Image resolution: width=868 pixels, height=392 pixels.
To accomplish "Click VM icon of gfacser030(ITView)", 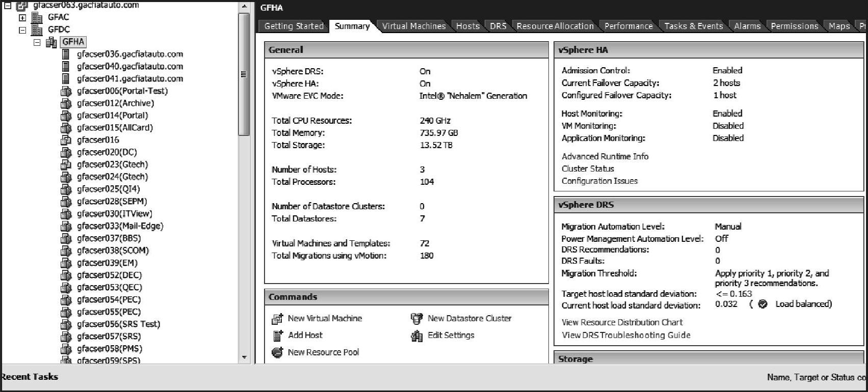I will click(66, 214).
